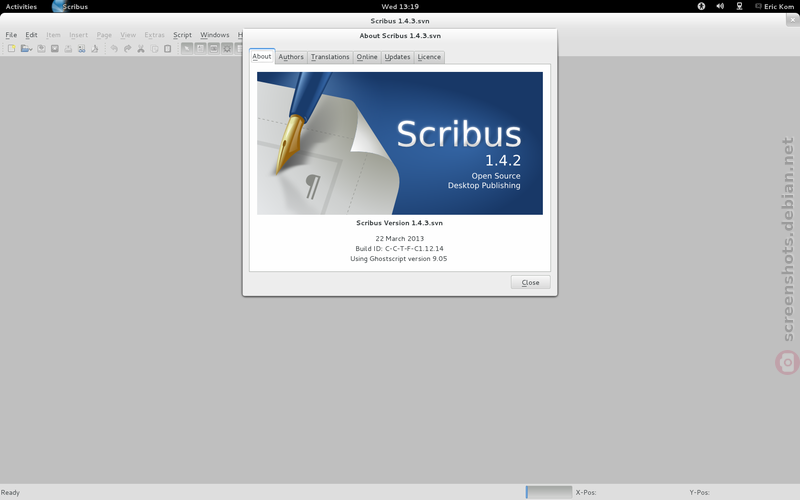Open the volume speaker icon in top bar

click(x=720, y=6)
